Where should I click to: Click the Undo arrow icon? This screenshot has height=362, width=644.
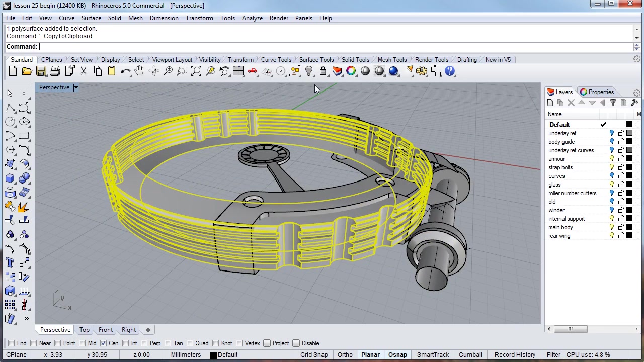[x=126, y=71]
